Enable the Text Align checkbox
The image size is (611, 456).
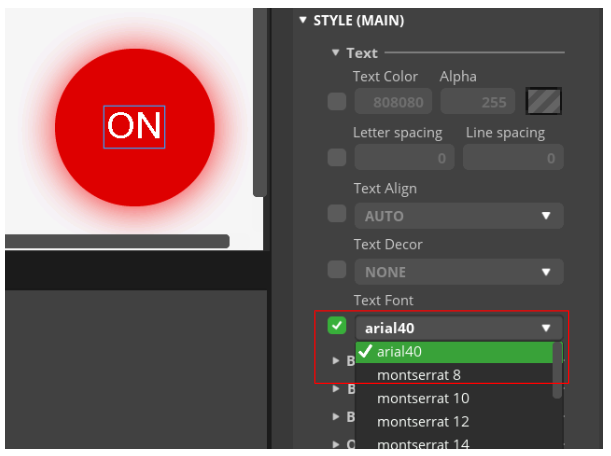337,214
